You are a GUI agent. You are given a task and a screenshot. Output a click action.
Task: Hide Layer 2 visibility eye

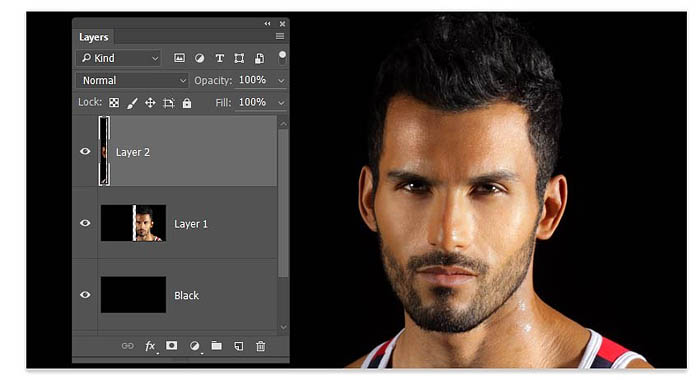click(85, 151)
